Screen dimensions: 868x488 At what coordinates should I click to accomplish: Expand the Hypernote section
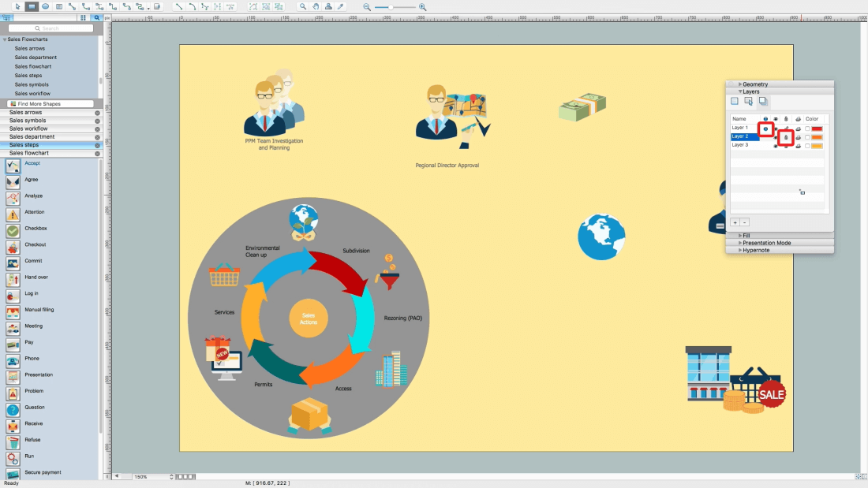[740, 250]
